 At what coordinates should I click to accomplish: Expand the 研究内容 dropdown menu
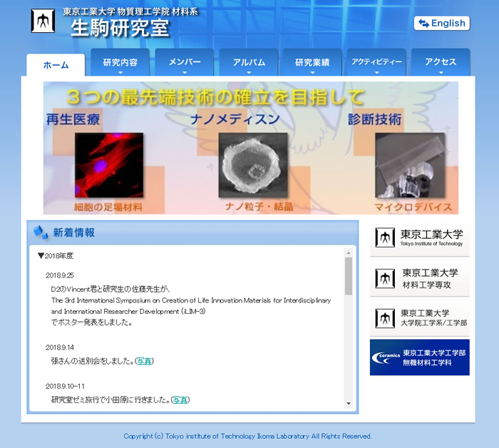coord(120,63)
